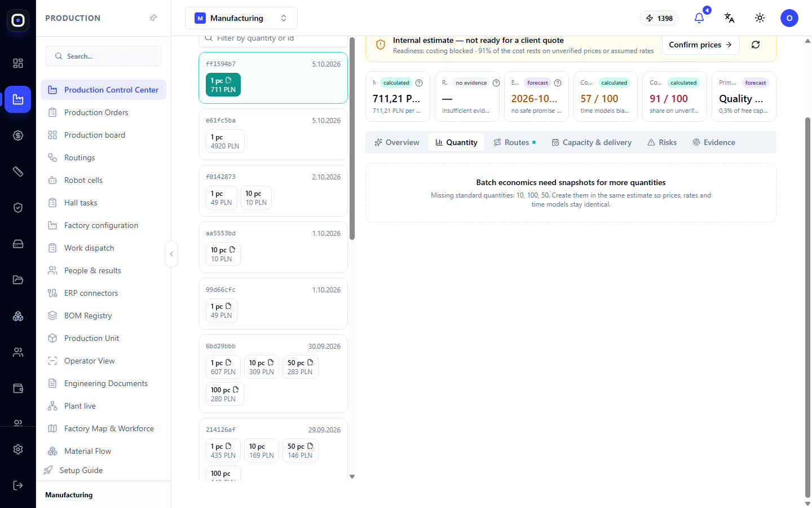Go to ERP connectors
This screenshot has width=812, height=508.
pyautogui.click(x=103, y=293)
